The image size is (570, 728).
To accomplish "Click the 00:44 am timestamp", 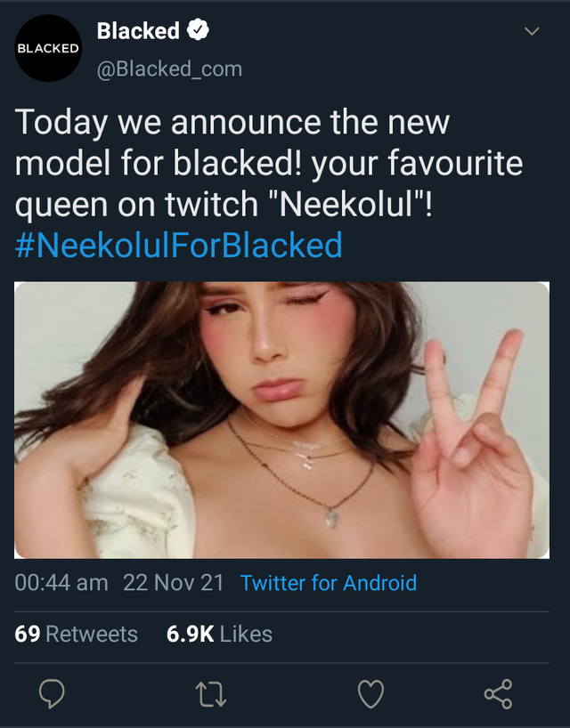I will (61, 583).
